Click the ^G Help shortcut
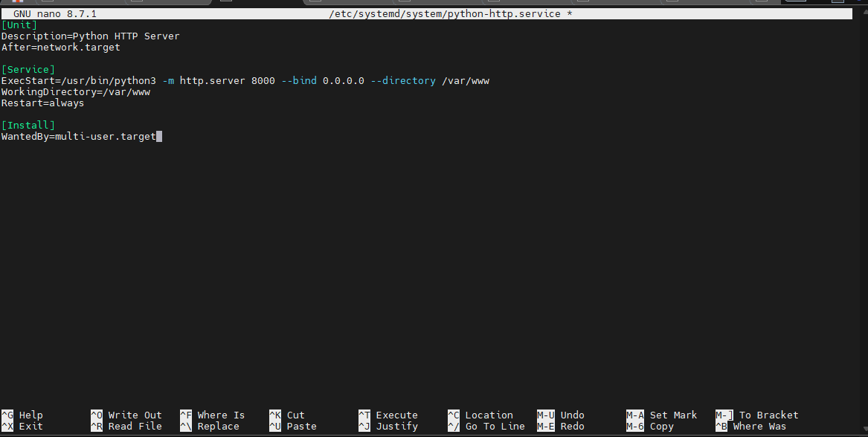This screenshot has width=868, height=437. coord(22,415)
